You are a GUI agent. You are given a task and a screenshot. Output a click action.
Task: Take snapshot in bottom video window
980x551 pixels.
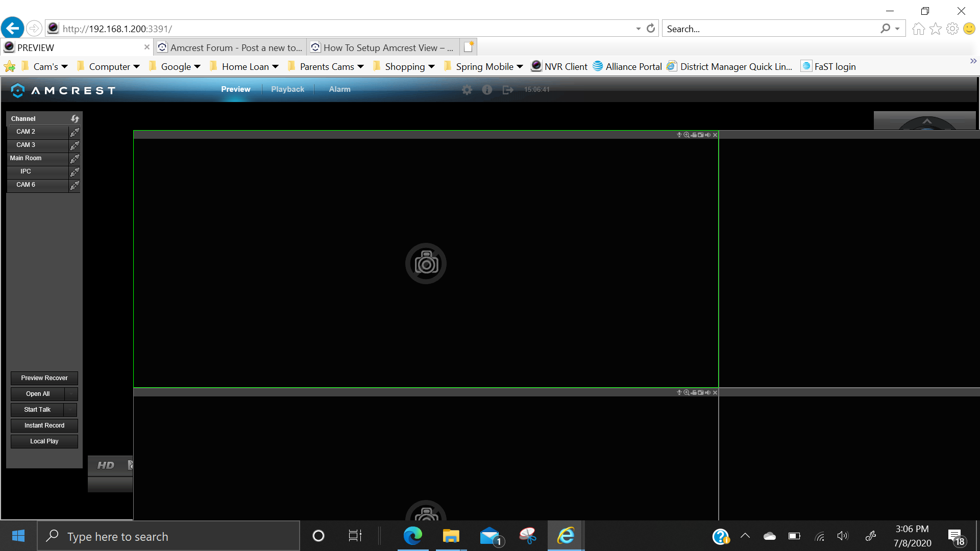[x=700, y=392]
